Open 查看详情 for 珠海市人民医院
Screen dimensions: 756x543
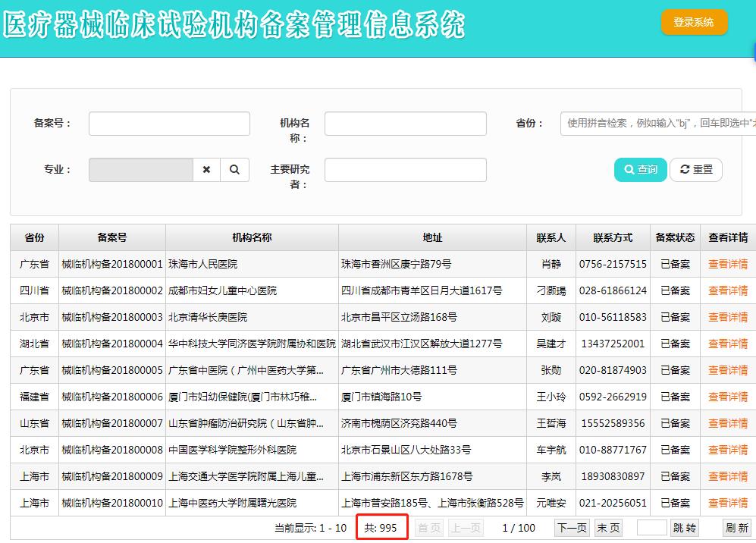tap(727, 264)
